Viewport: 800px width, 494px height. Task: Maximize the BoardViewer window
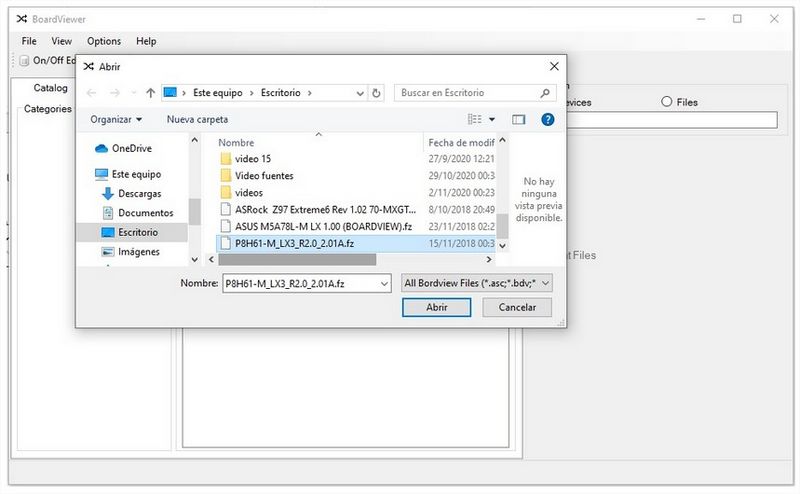coord(737,19)
